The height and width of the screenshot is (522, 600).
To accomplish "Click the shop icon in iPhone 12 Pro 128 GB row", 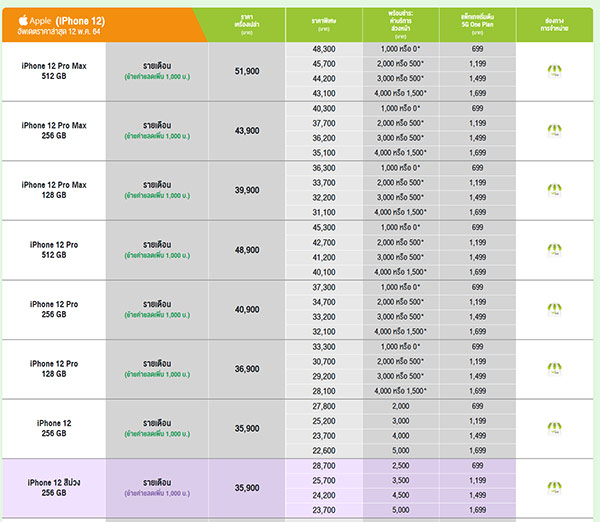I will [554, 369].
